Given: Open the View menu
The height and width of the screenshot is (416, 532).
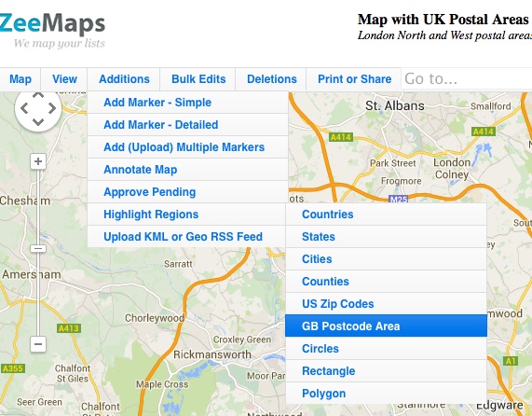Looking at the screenshot, I should (x=64, y=79).
